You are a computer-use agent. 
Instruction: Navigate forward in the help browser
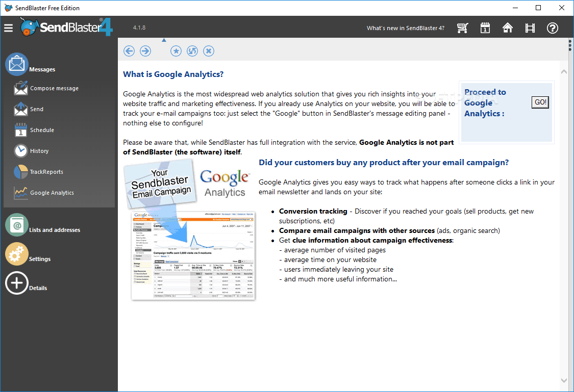[145, 51]
